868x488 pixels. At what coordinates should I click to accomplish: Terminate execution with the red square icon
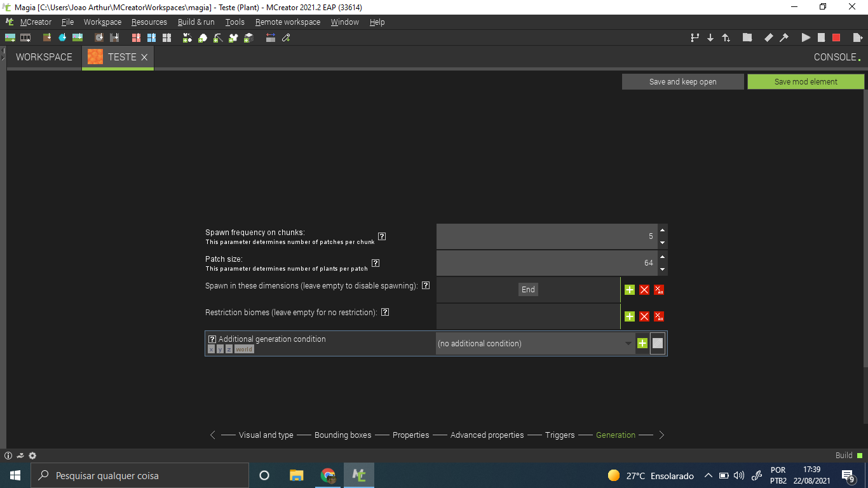(x=836, y=37)
